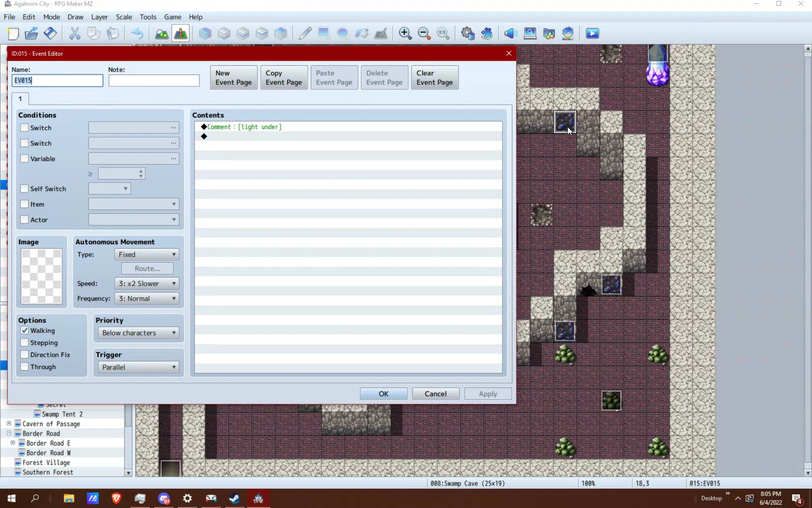Viewport: 812px width, 508px height.
Task: Enable the Variable condition checkbox
Action: (24, 158)
